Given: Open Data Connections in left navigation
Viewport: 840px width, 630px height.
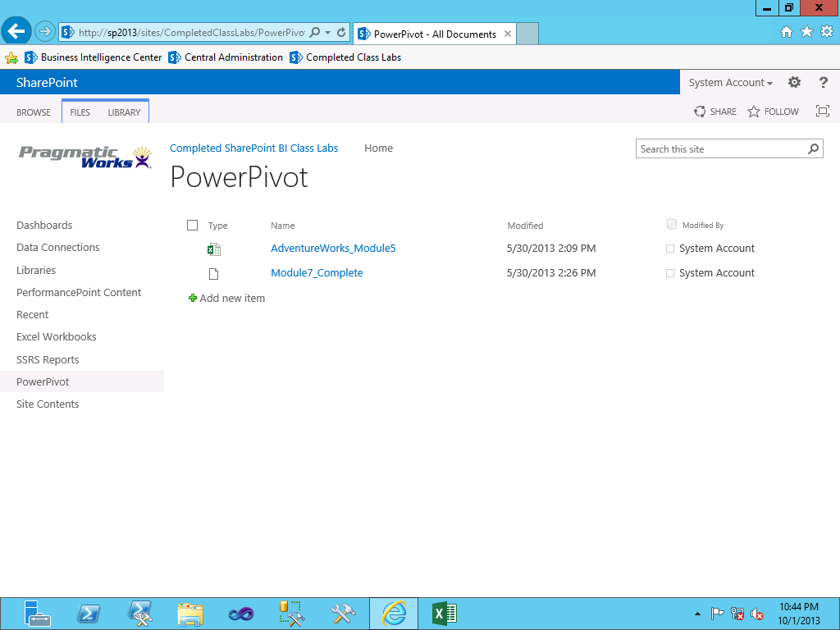Looking at the screenshot, I should click(58, 247).
